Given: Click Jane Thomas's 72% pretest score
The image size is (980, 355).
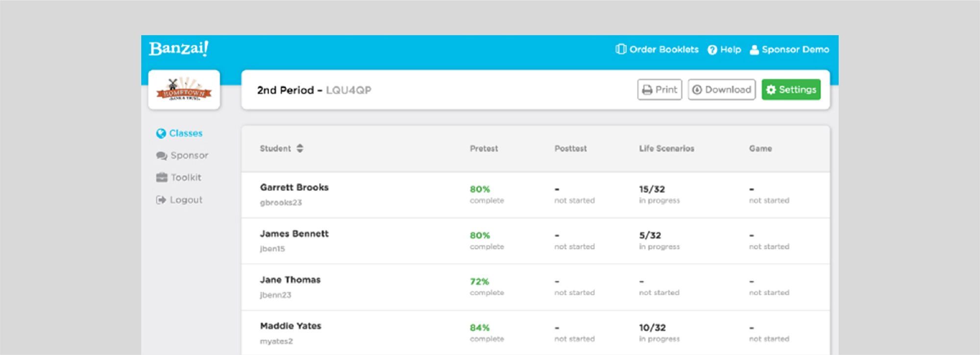Looking at the screenshot, I should (x=479, y=282).
